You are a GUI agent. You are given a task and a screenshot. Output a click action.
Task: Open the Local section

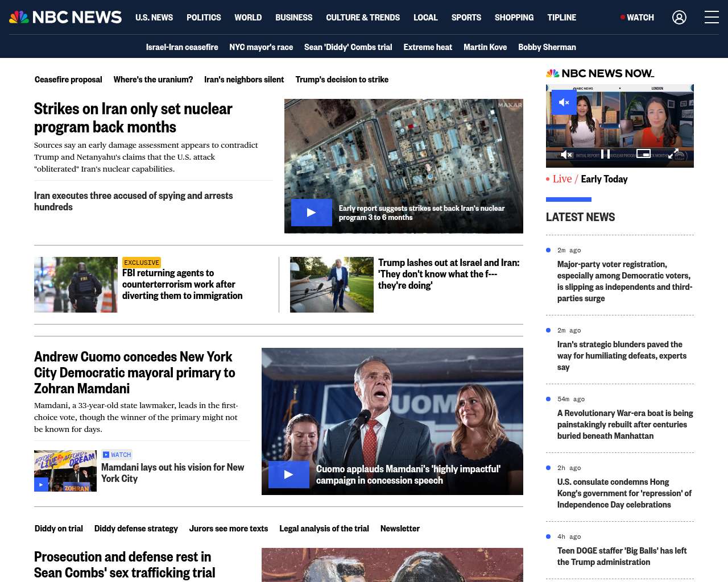425,18
